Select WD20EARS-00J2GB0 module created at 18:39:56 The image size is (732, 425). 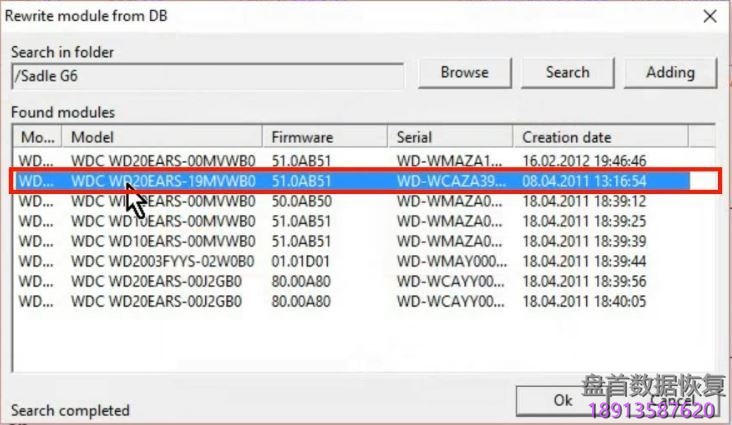pyautogui.click(x=163, y=281)
